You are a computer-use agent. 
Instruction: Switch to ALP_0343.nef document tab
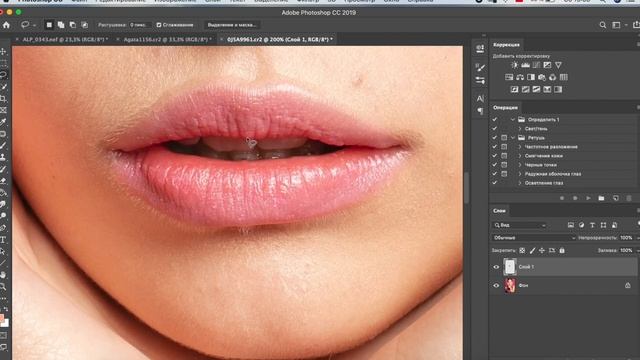coord(65,39)
